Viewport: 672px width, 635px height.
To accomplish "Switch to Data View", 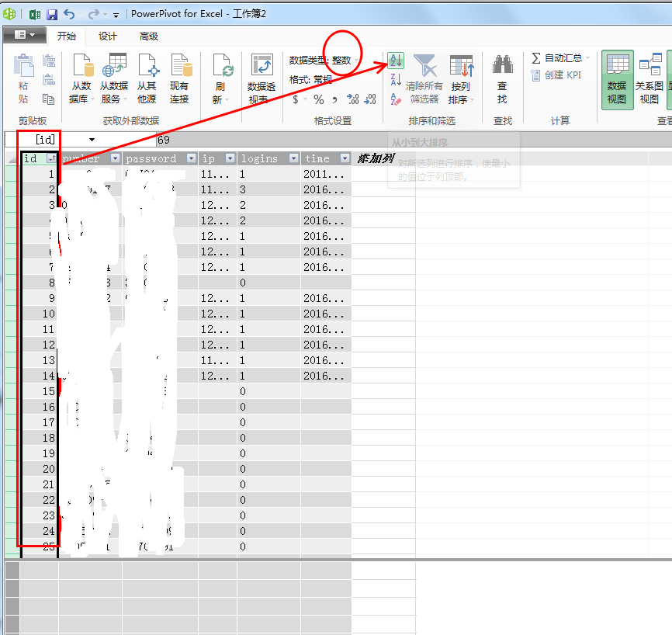I will tap(617, 80).
